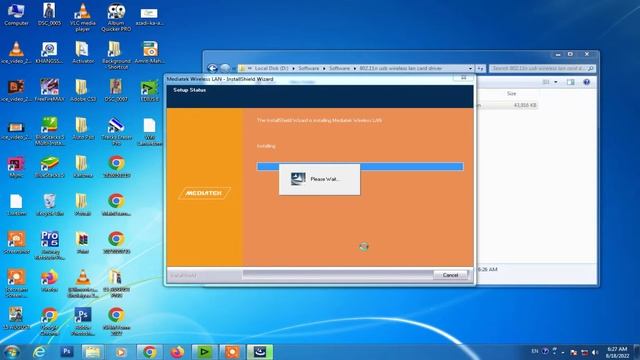
Task: Open the Pro 5 desktop shortcut
Action: [50, 245]
